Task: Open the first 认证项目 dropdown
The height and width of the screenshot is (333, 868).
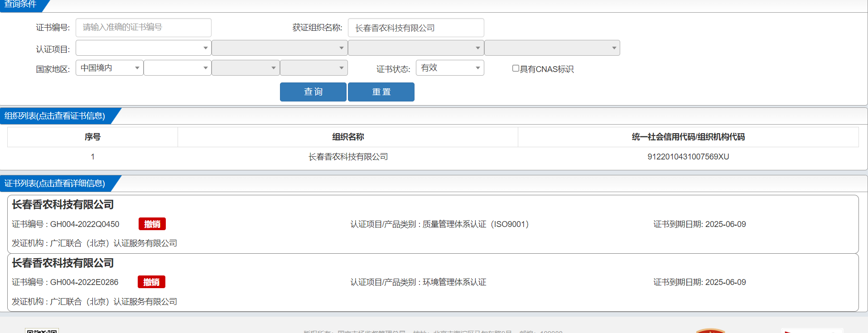Action: click(143, 48)
